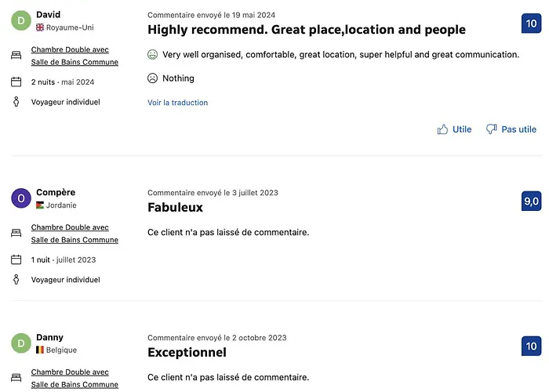Viewport: 549px width, 392px height.
Task: Click the thumbs-down Pas utile icon
Action: [x=492, y=129]
